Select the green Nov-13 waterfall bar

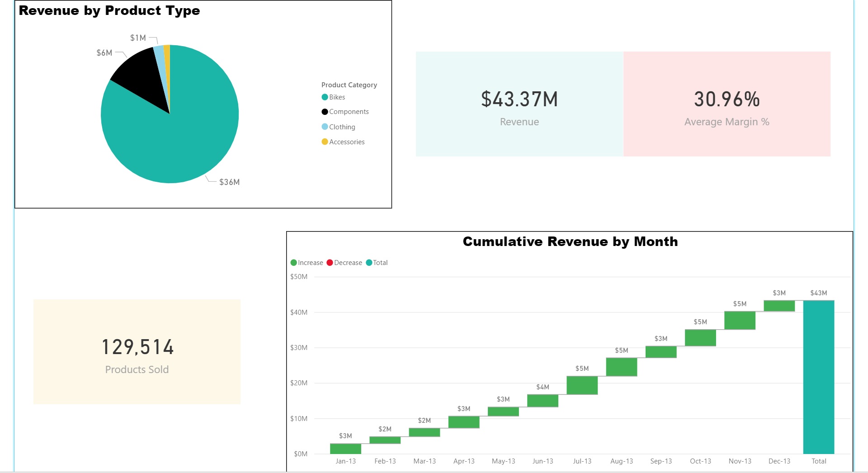coord(740,321)
